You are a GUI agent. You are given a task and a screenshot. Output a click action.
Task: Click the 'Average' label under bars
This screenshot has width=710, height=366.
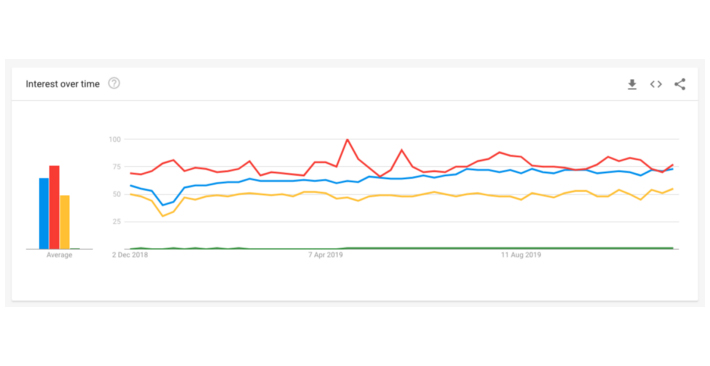point(59,255)
